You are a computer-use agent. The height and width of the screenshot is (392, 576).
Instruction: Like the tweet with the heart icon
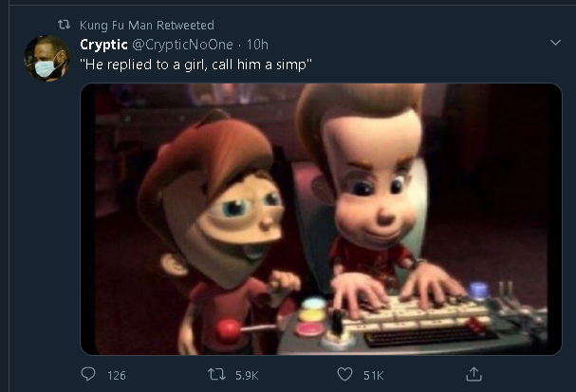click(344, 374)
